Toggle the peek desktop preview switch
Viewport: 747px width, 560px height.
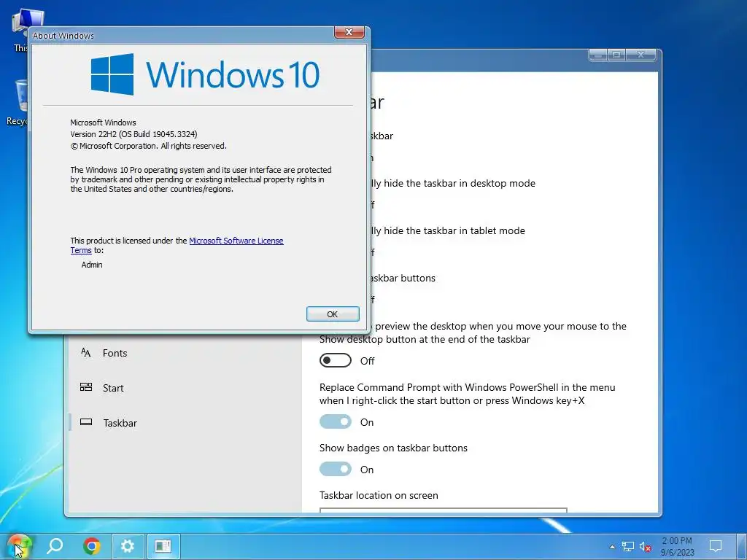coord(336,360)
